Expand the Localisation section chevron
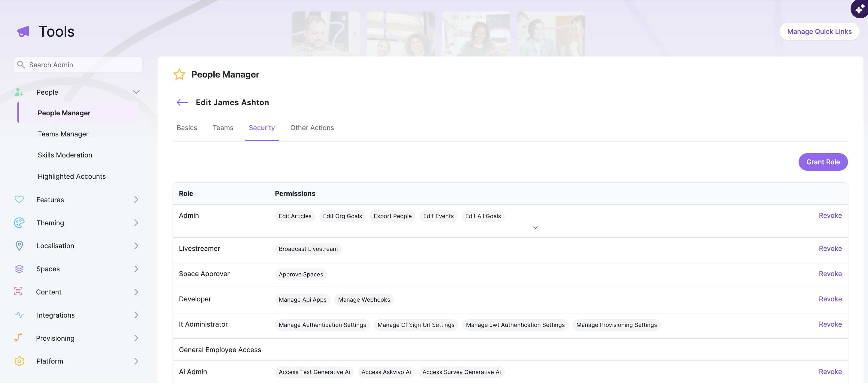 [136, 246]
